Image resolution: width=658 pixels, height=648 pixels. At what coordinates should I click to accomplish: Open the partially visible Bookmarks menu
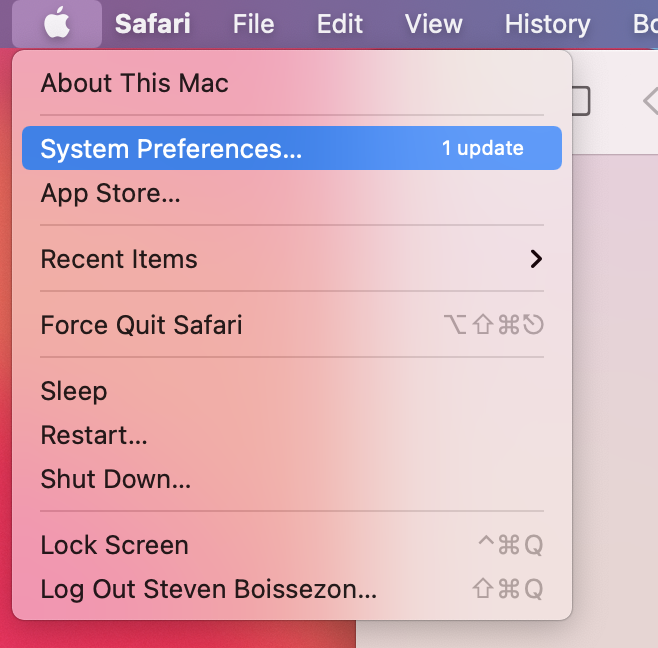(645, 24)
